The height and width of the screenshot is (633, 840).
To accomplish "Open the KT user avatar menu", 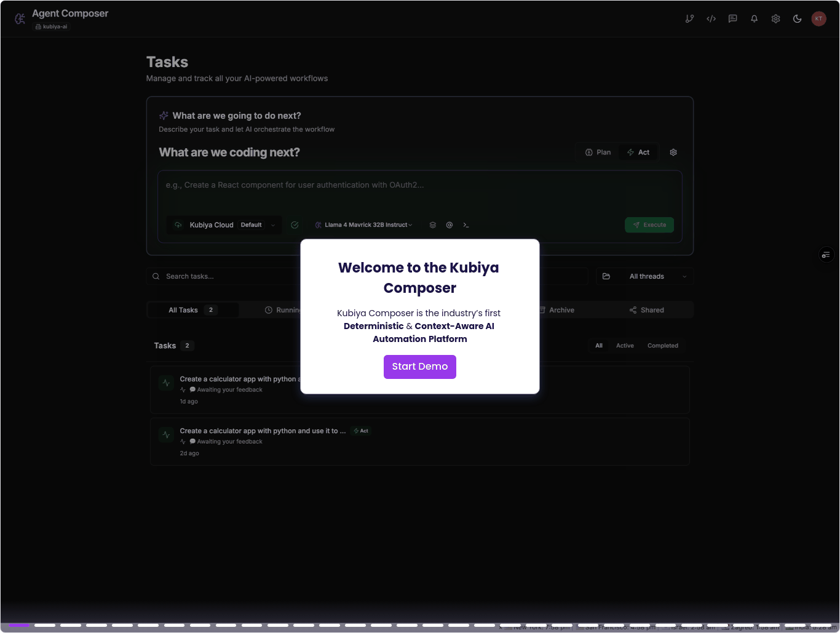I will (818, 19).
